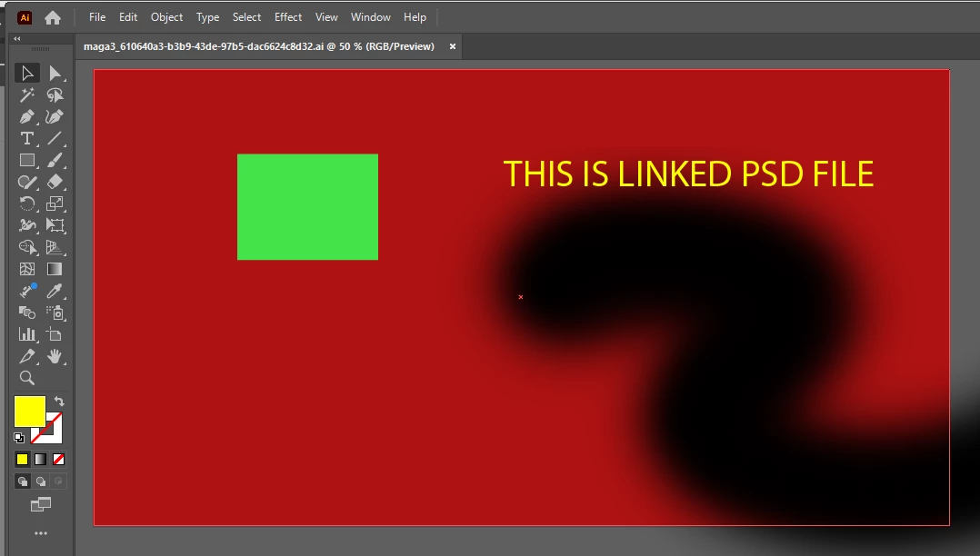Click the Ai application logo
Viewport: 980px width, 556px height.
tap(25, 17)
